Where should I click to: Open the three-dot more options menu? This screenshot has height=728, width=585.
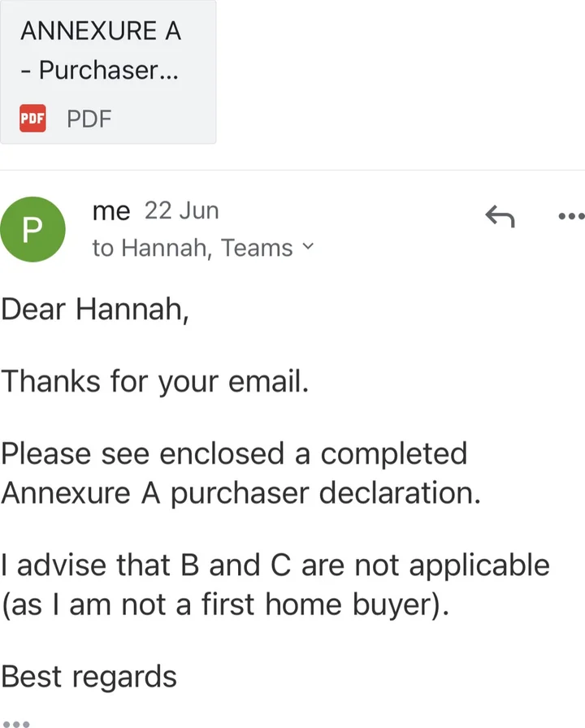pos(572,216)
